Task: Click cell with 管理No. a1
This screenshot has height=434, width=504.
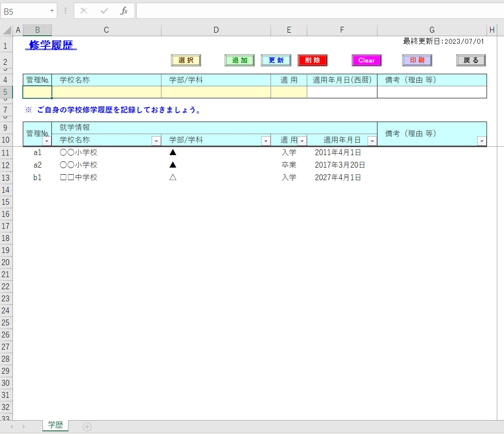Action: (37, 152)
